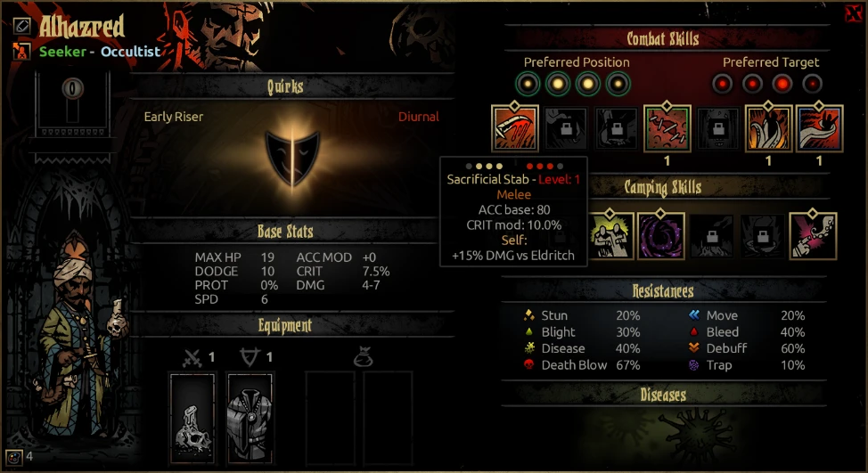Click the stress level indicator showing 0
This screenshot has width=868, height=473.
click(x=72, y=88)
